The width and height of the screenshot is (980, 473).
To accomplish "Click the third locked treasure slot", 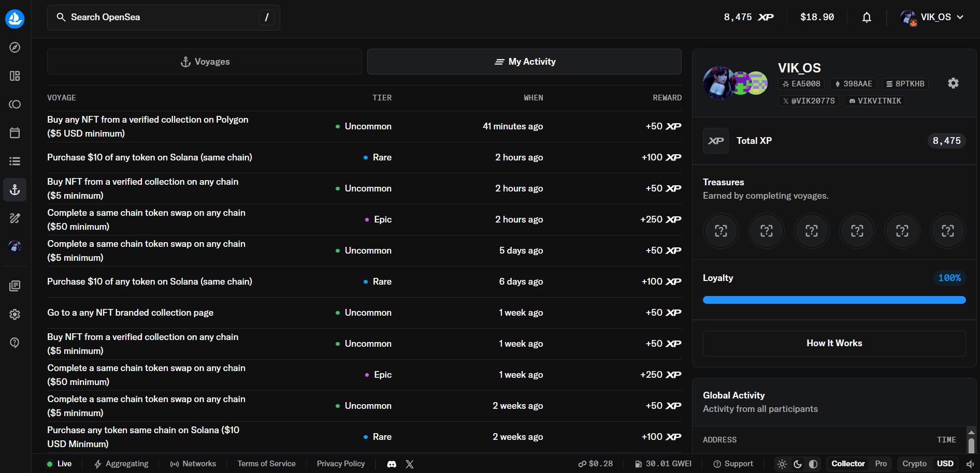I will (x=812, y=231).
